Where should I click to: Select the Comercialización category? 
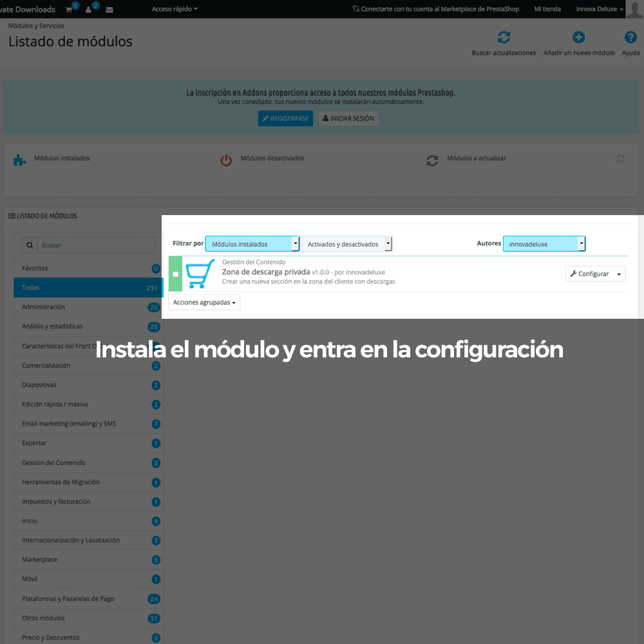(x=88, y=366)
